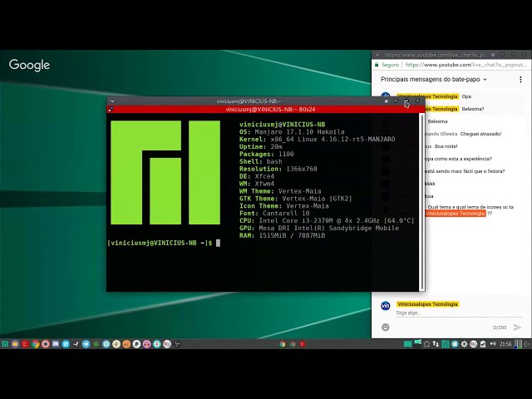Launch Google Chrome from the panel launchers
532x399 pixels.
pos(35,344)
